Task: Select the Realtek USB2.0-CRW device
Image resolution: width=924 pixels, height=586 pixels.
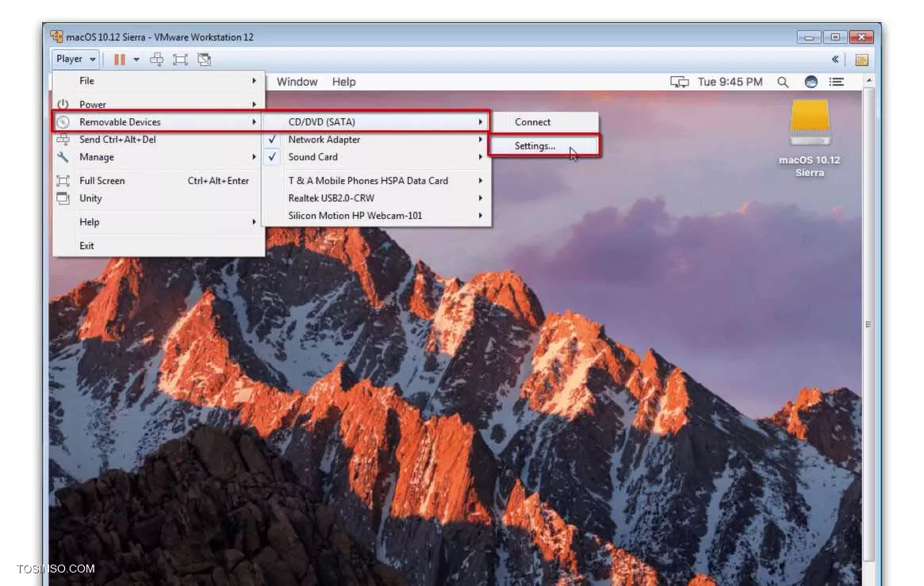Action: click(x=377, y=198)
